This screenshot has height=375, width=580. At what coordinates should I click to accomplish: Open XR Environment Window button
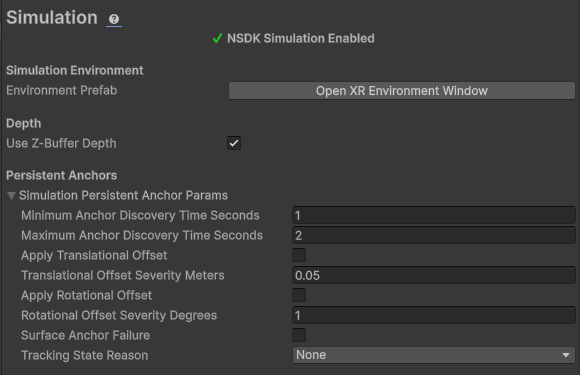(x=402, y=91)
